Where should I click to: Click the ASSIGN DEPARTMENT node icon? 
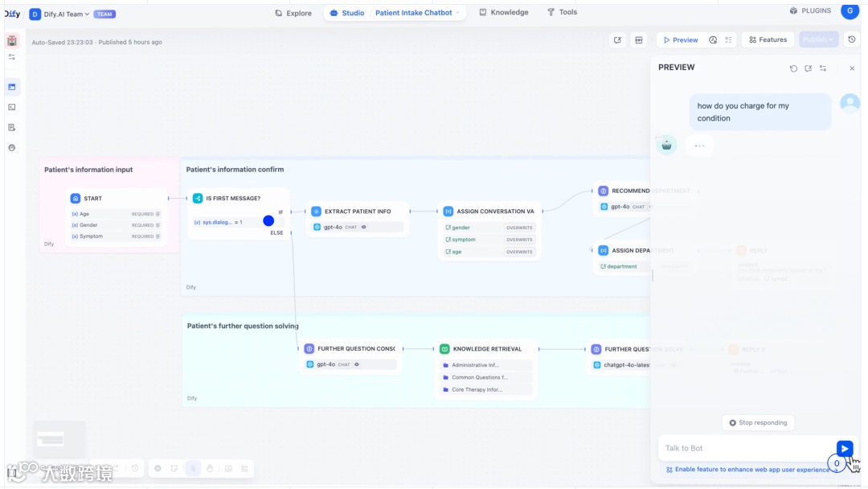point(604,251)
